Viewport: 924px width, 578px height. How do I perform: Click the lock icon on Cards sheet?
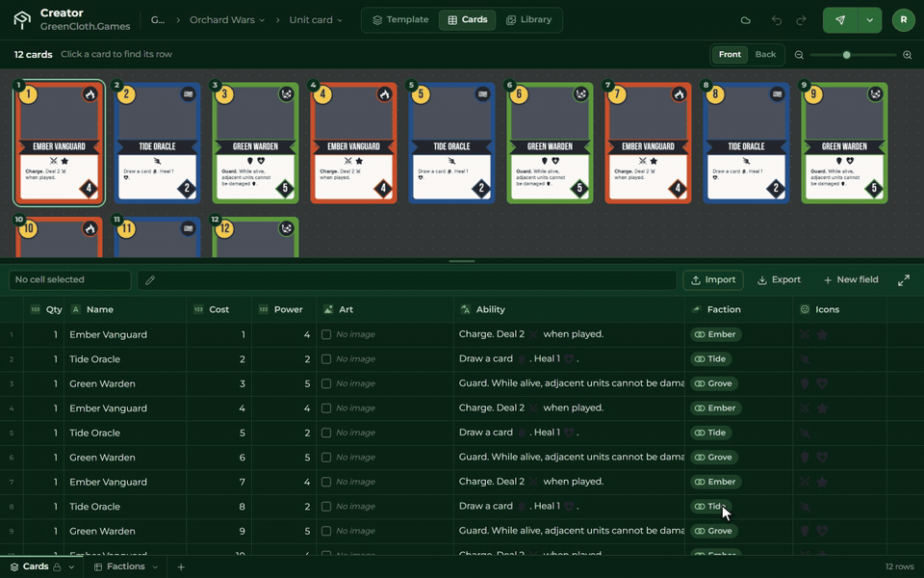[57, 566]
